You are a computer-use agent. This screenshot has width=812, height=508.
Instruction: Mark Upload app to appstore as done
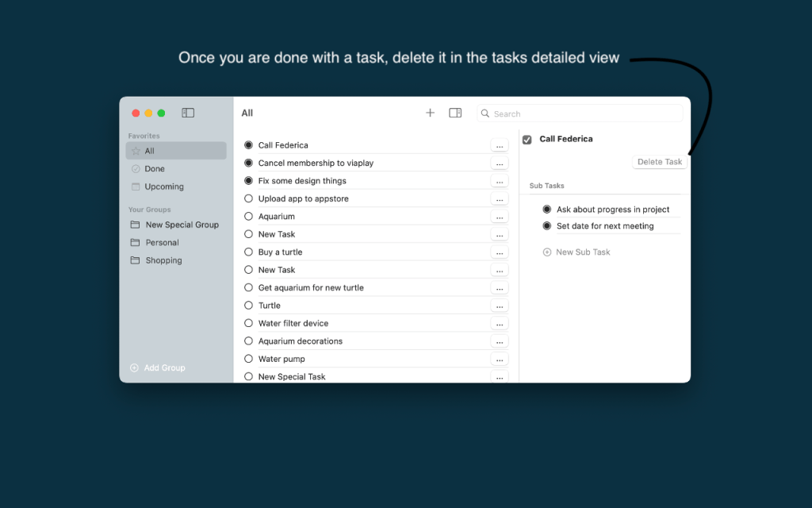(x=249, y=198)
